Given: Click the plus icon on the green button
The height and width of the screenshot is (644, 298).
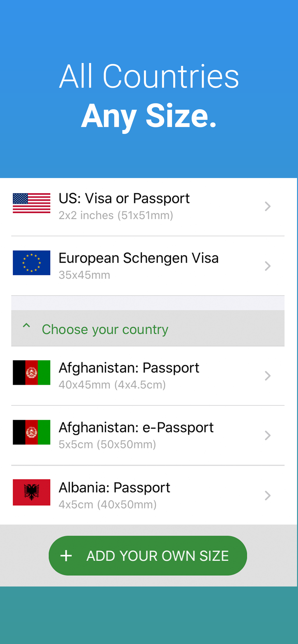Looking at the screenshot, I should click(66, 556).
